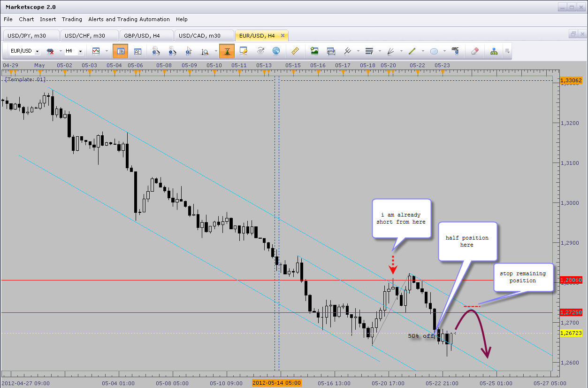Expand dropdown arrow next to Fibonacci fan tool
The height and width of the screenshot is (388, 588).
point(401,51)
